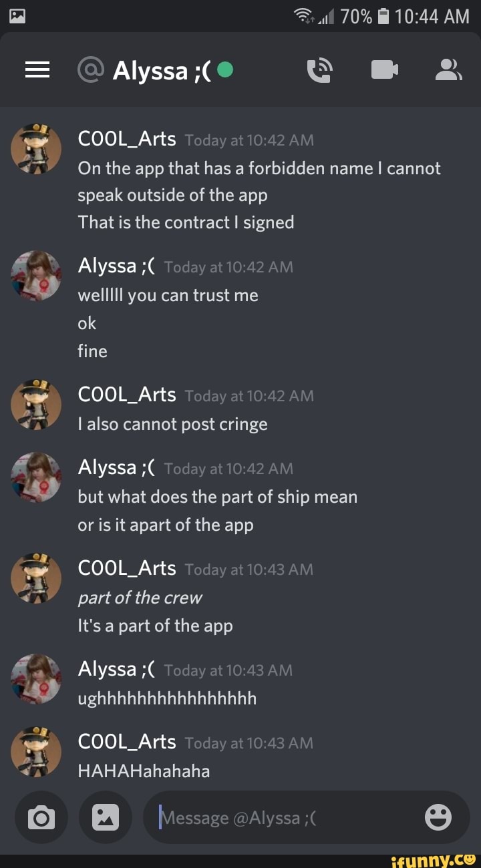Viewport: 481px width, 868px height.
Task: Tap the "HAHAHahahaha" message
Action: pyautogui.click(x=144, y=771)
